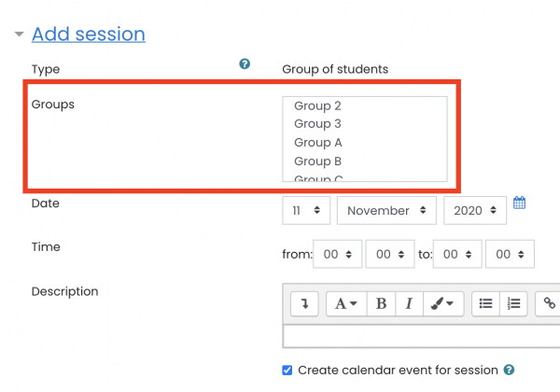Open help for the Type field

245,63
